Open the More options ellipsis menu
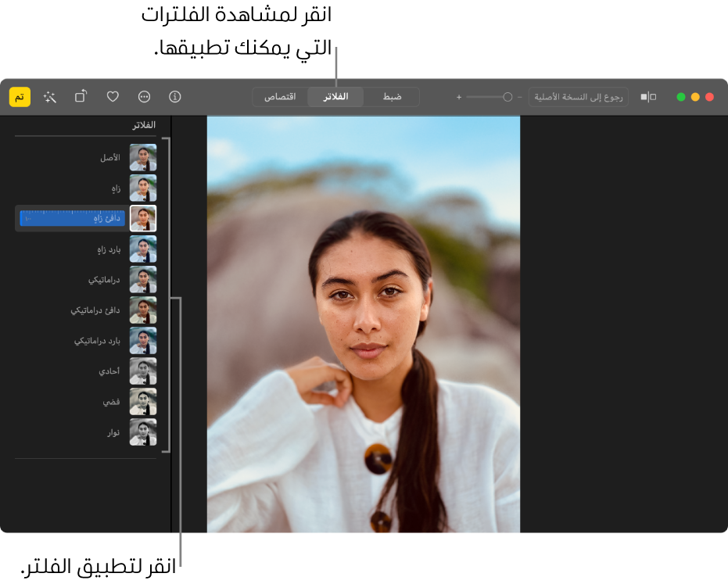The width and height of the screenshot is (728, 584). point(144,97)
